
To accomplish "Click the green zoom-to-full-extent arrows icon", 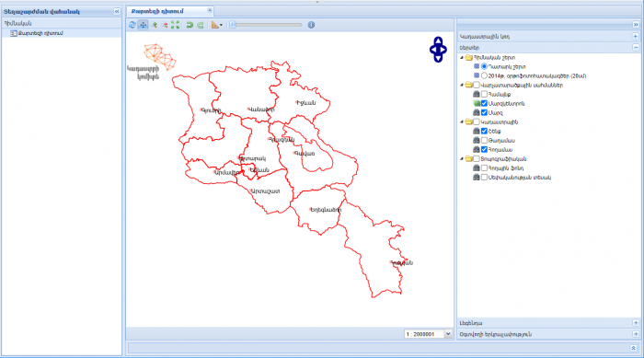I will click(176, 25).
